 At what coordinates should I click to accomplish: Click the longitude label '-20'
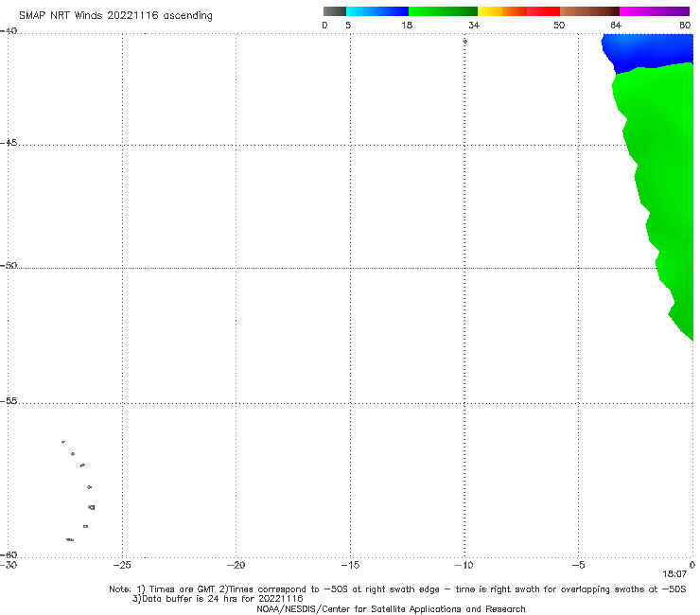click(236, 565)
